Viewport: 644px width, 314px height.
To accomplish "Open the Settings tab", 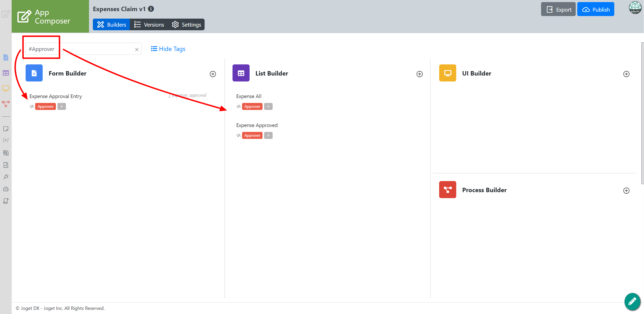I will [186, 25].
